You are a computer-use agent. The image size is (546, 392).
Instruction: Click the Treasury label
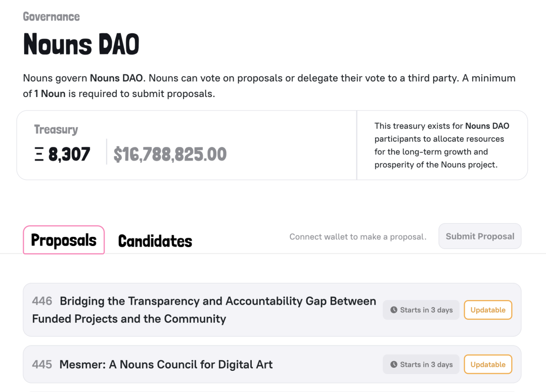56,129
